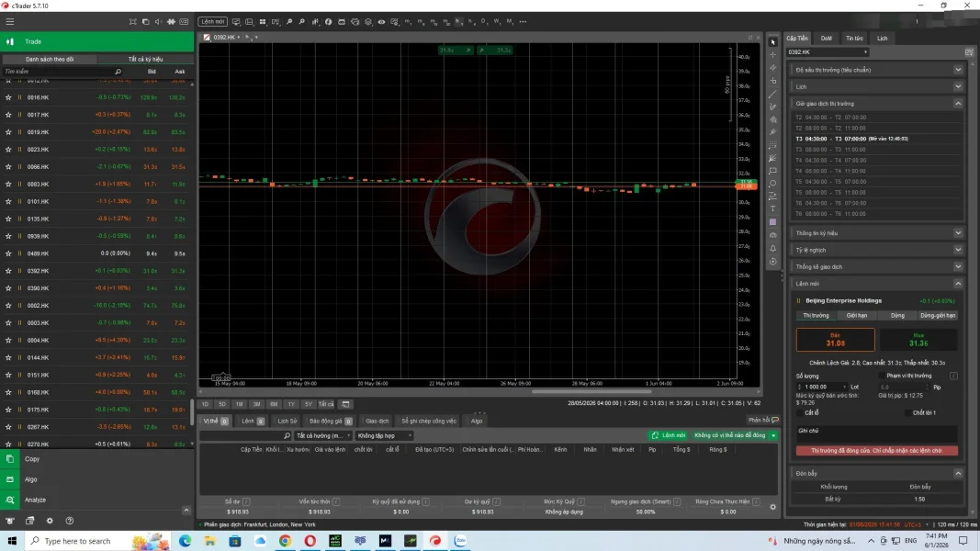The height and width of the screenshot is (551, 980).
Task: Open the chart type candlestick icon
Action: pos(315,22)
